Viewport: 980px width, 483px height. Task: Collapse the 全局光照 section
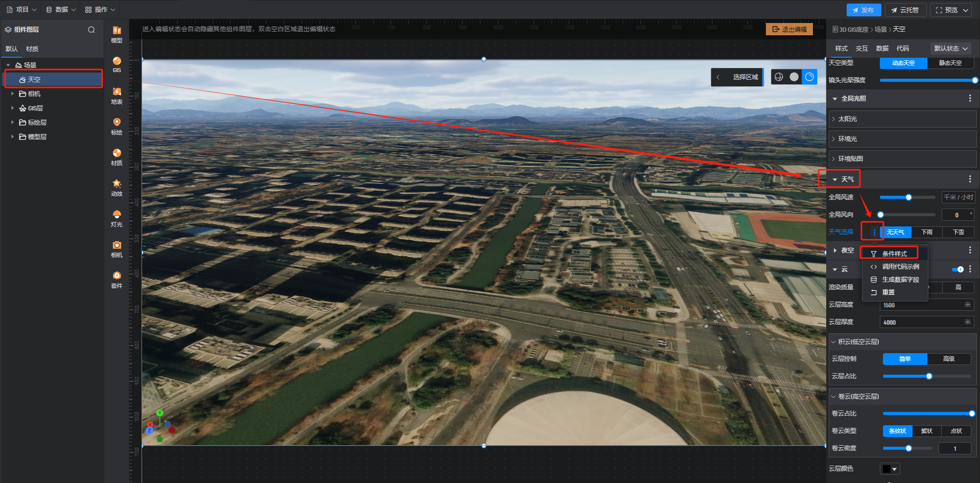click(835, 99)
